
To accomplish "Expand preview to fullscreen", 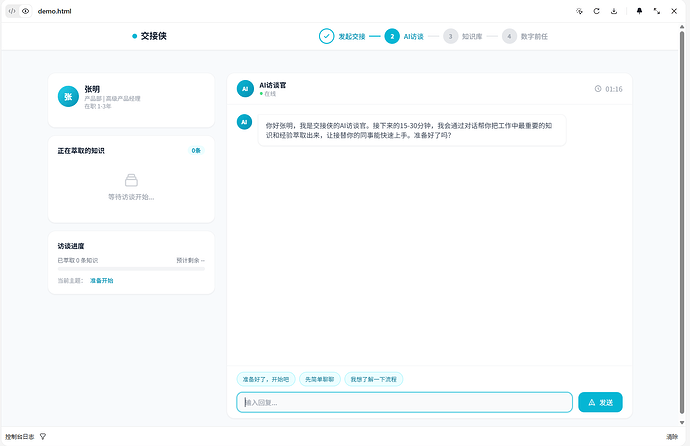I will (657, 11).
